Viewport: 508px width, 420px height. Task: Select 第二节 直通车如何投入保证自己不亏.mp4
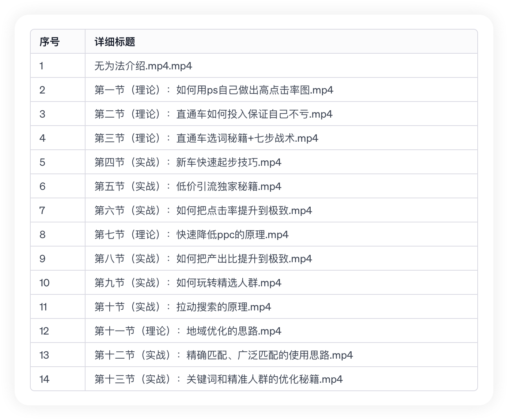213,114
